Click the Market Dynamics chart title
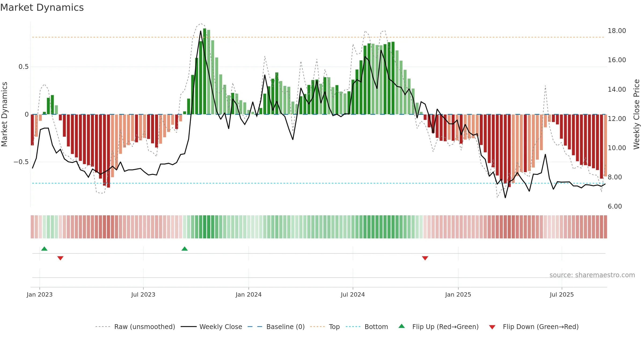 point(42,8)
